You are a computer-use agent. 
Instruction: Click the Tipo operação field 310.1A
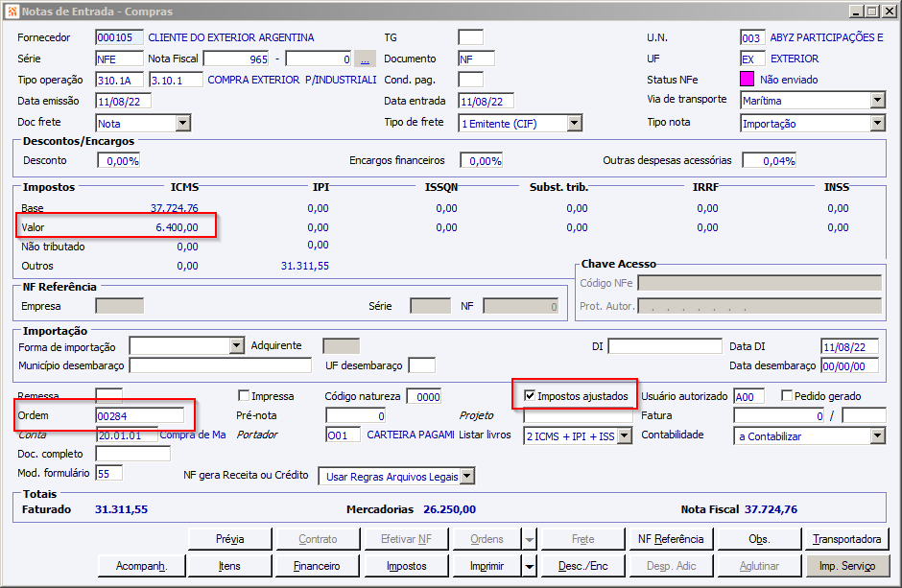(x=120, y=80)
